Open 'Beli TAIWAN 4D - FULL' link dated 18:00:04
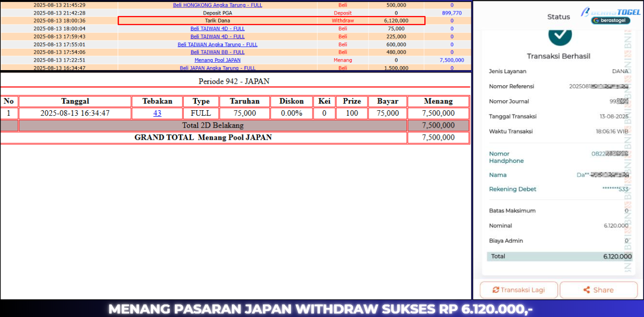Screen dimensions: 644x317 click(217, 29)
